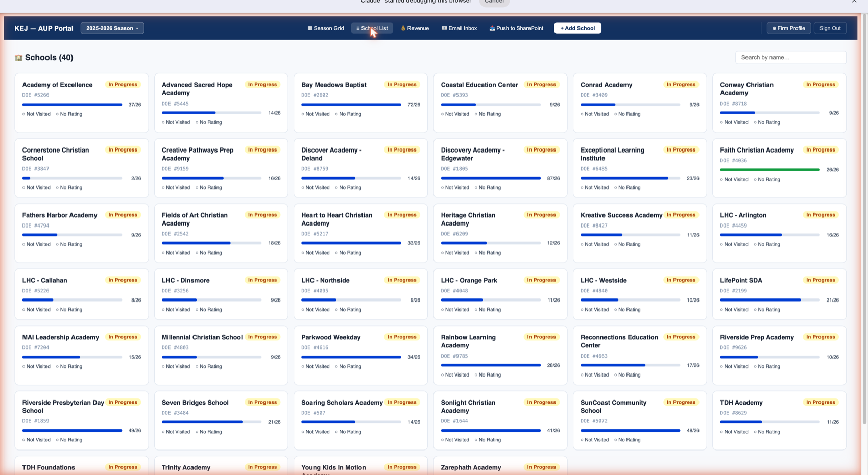Click the Revenue money bag icon

tap(403, 28)
